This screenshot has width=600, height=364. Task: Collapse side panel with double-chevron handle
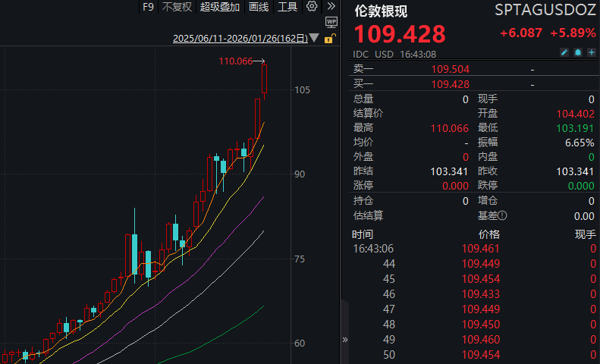(x=345, y=340)
